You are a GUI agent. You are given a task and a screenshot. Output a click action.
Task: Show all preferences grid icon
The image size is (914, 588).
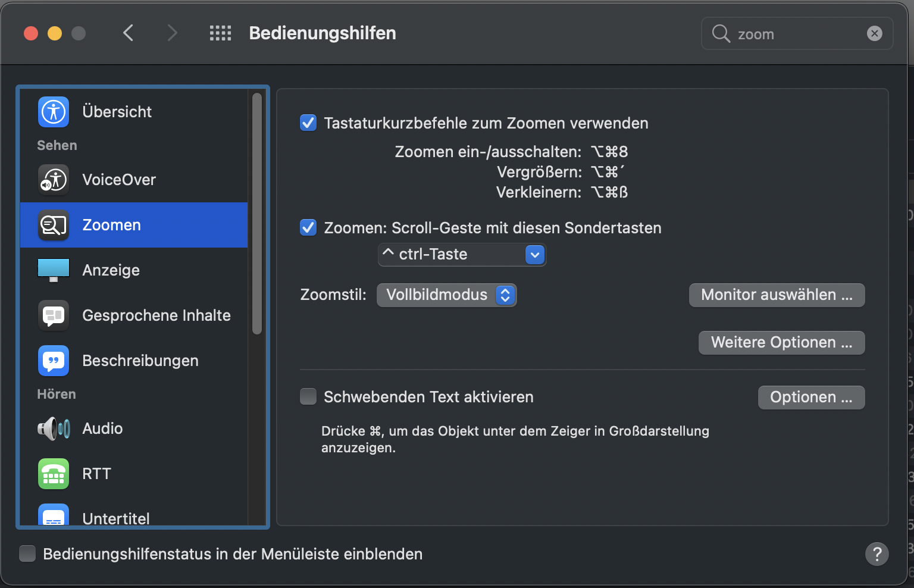point(220,33)
